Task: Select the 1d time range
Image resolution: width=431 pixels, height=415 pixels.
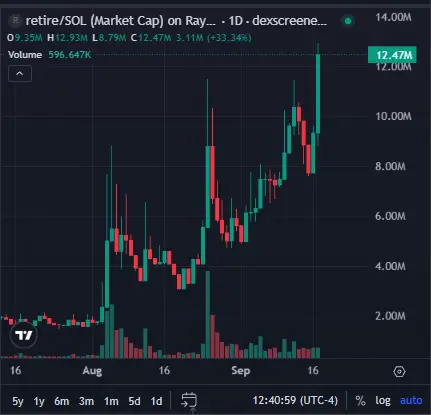Action: pos(156,401)
